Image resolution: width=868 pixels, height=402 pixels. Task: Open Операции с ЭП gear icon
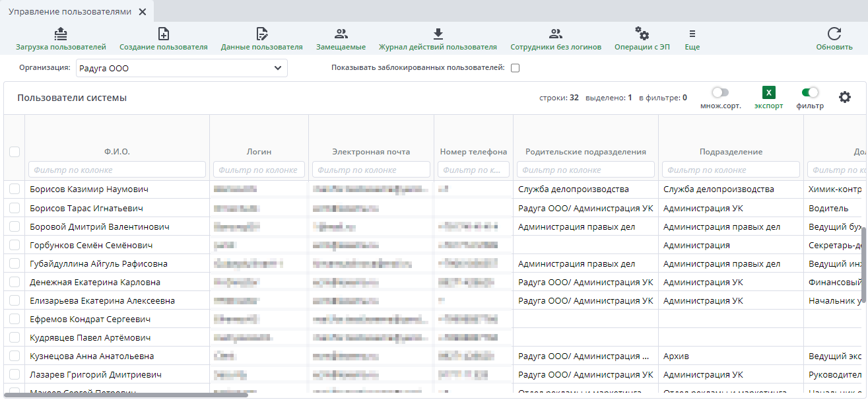coord(642,34)
